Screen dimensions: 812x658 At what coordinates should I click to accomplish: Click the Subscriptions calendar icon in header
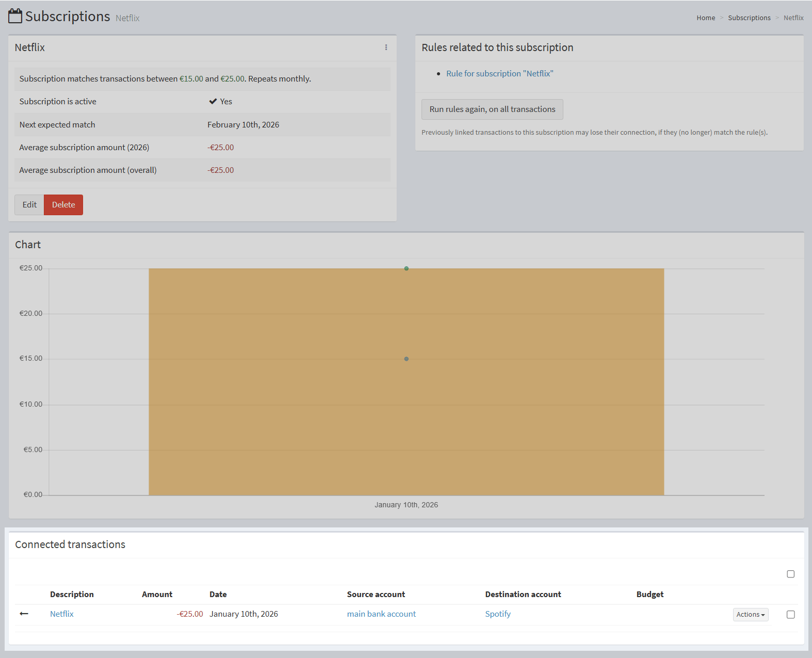[x=15, y=16]
